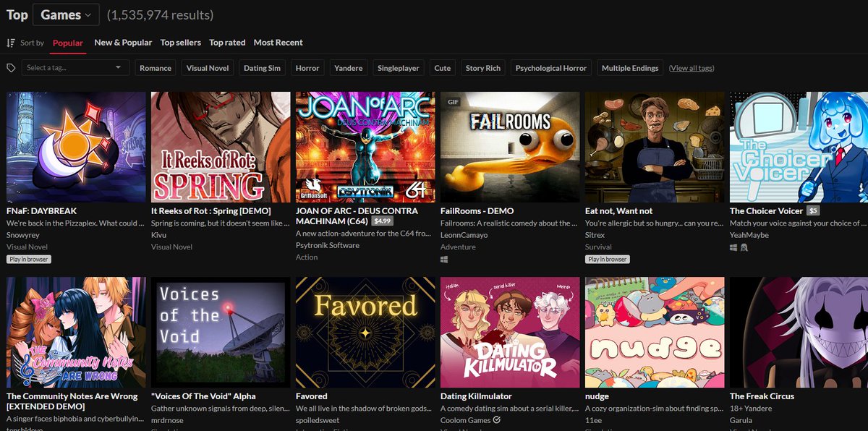
Task: Open the Dating Killmulator thumbnail
Action: [x=510, y=332]
